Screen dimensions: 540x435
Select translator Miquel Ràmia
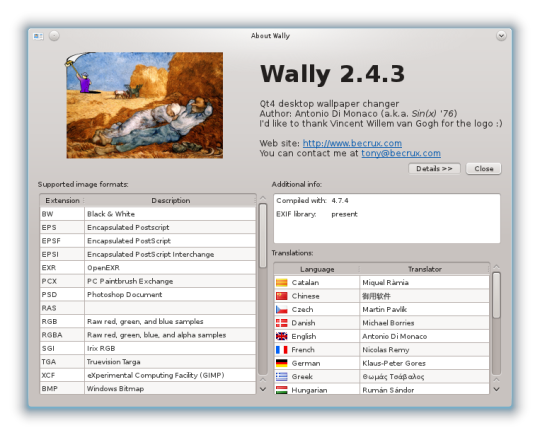424,283
